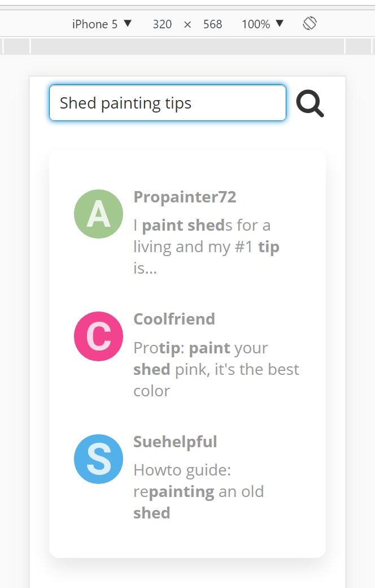
Task: Click the left end segment of the width preset bar
Action: tap(17, 46)
